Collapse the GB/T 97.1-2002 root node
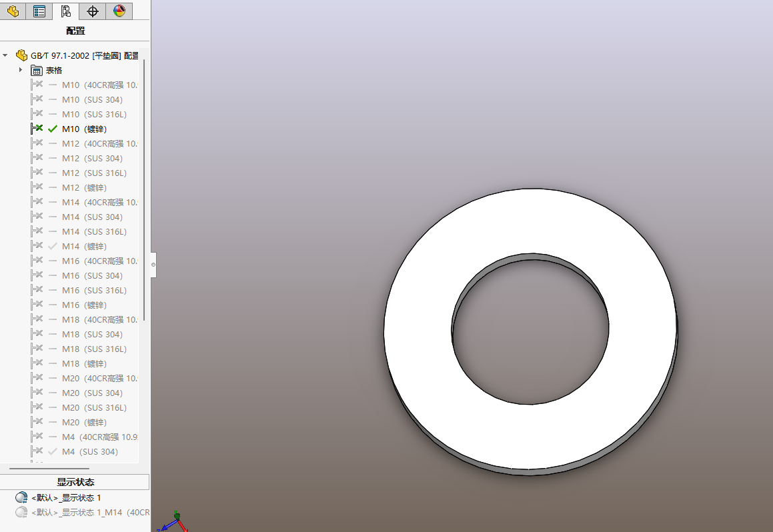The height and width of the screenshot is (532, 773). [5, 55]
